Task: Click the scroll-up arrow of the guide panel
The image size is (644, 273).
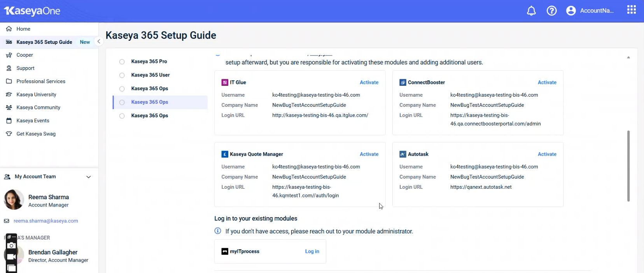Action: coord(628,57)
